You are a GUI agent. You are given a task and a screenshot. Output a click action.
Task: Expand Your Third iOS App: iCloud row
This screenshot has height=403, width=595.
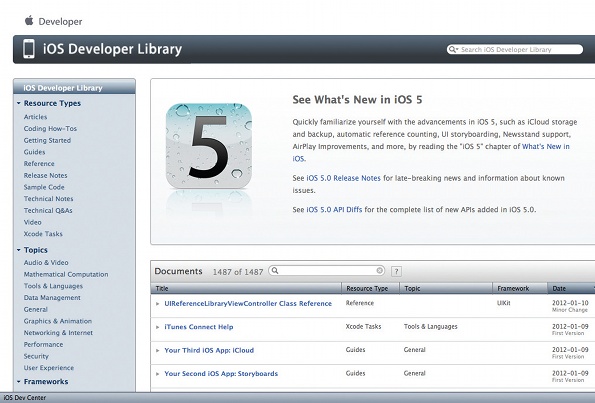(157, 351)
